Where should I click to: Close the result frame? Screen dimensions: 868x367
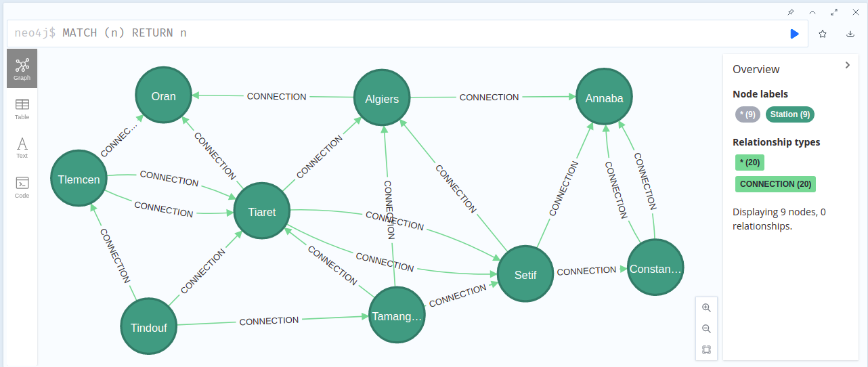coord(854,12)
